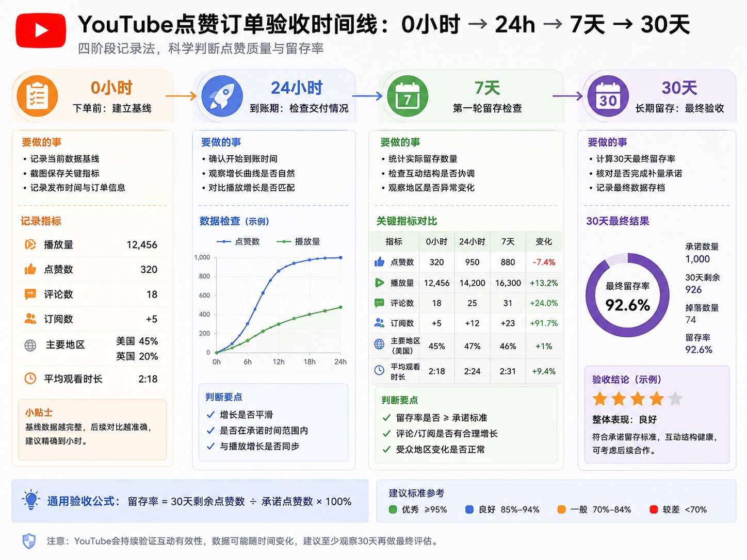Click the -7.4% value in 点赞数 row

(x=544, y=262)
